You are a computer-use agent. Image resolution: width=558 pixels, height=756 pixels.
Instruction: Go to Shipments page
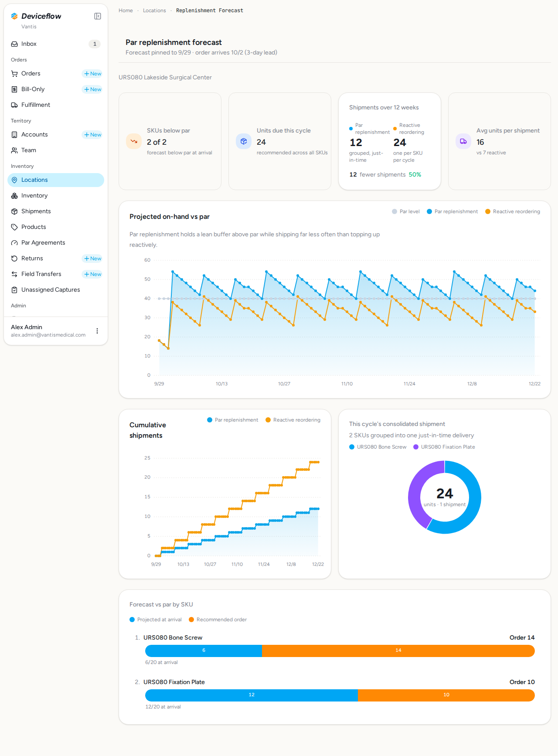(x=56, y=211)
